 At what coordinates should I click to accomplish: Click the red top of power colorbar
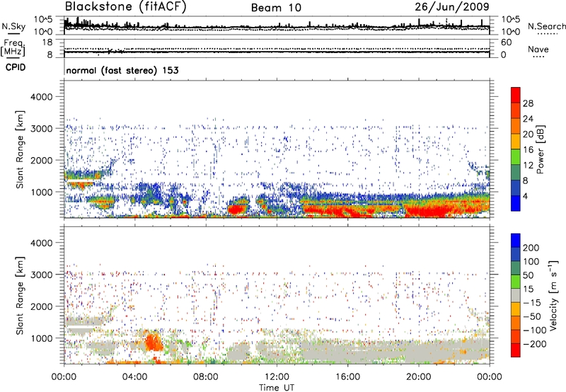click(x=516, y=95)
